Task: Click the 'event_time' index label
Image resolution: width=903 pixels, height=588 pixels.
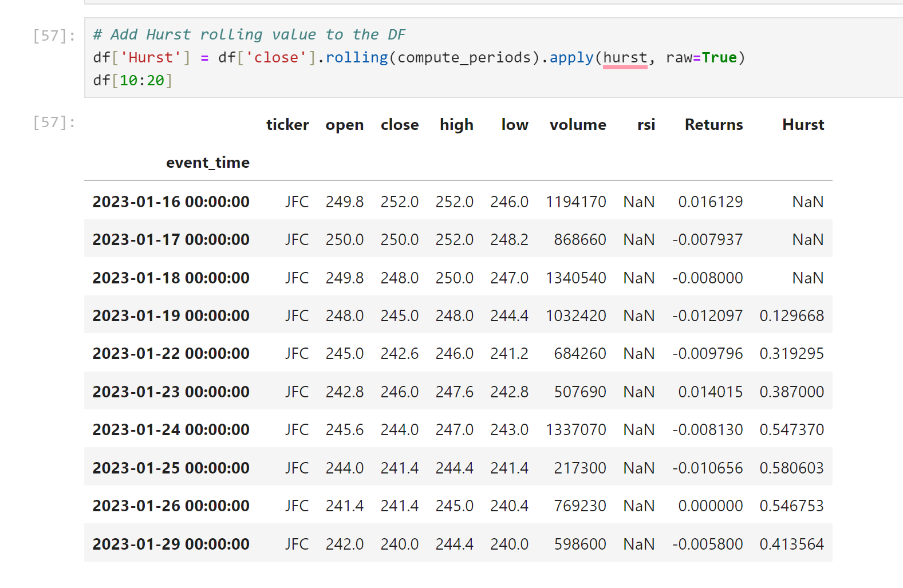Action: pyautogui.click(x=208, y=163)
